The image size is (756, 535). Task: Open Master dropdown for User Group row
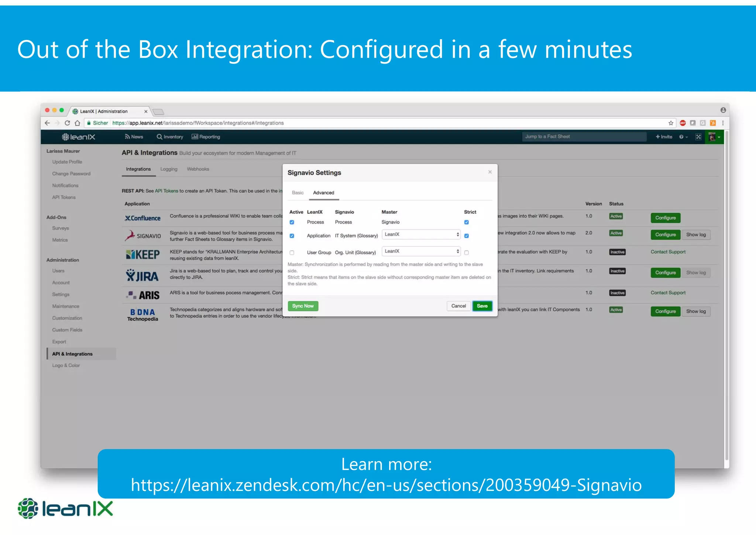pyautogui.click(x=421, y=251)
